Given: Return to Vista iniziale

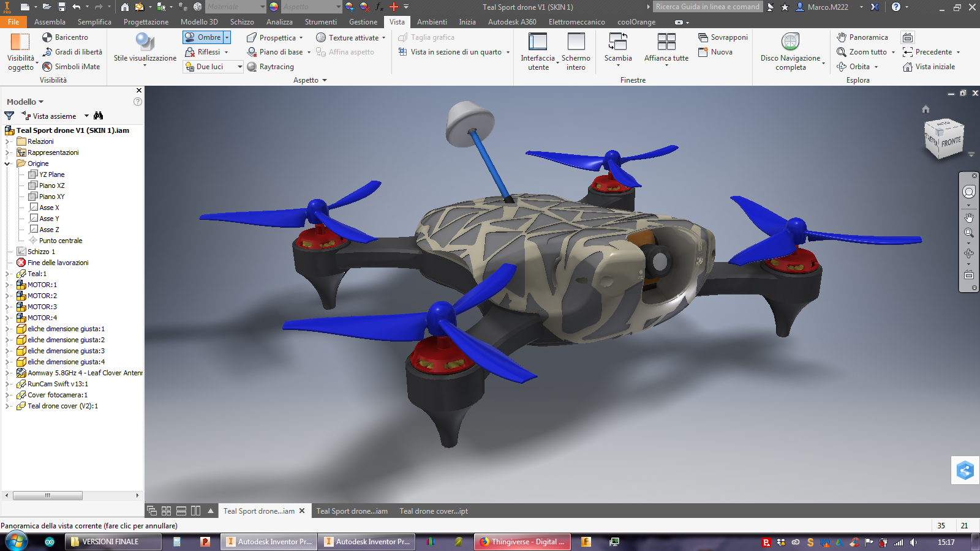Looking at the screenshot, I should [x=929, y=67].
